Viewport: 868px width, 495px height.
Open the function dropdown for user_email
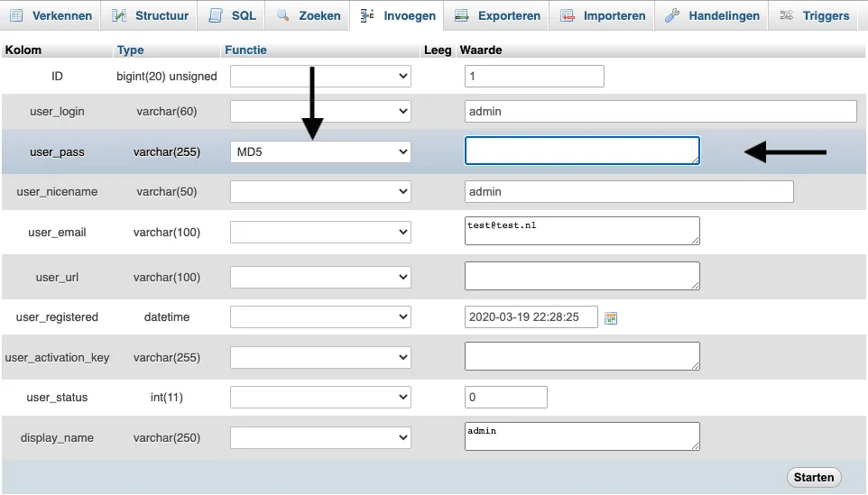(x=320, y=232)
